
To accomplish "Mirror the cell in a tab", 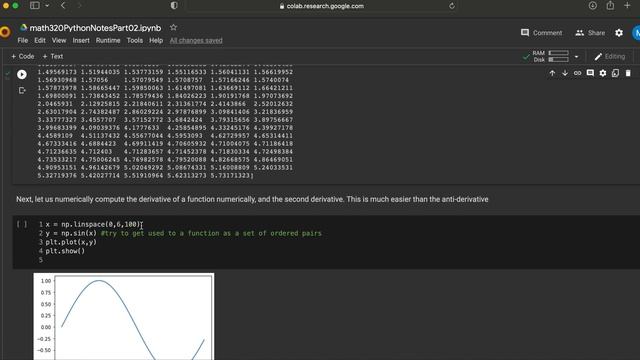I will coord(616,73).
